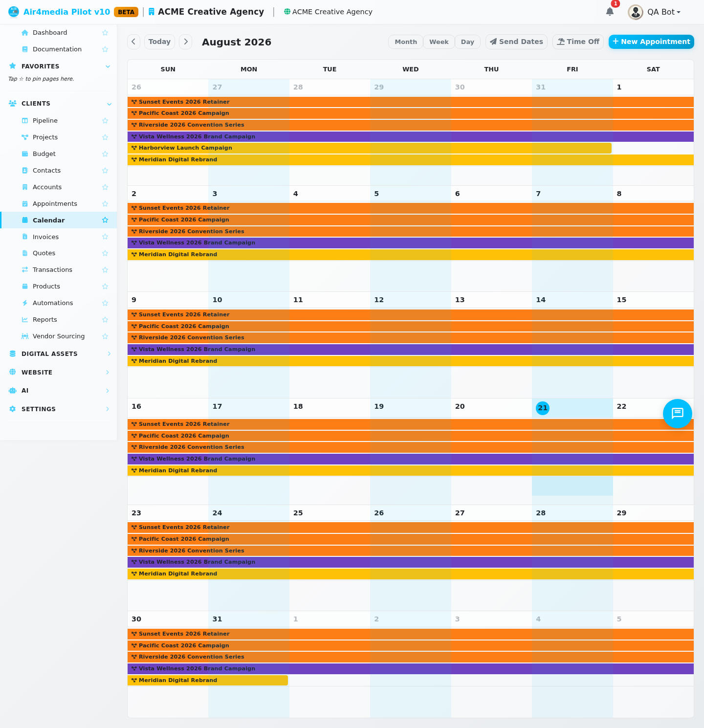Image resolution: width=704 pixels, height=728 pixels.
Task: Toggle the favorite star beside Invoices
Action: [105, 237]
